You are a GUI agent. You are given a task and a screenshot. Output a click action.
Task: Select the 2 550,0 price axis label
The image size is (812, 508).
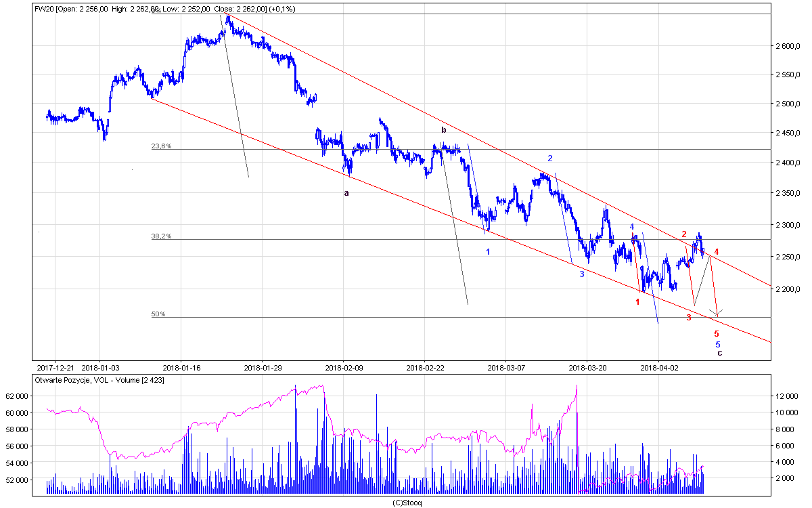coord(788,75)
